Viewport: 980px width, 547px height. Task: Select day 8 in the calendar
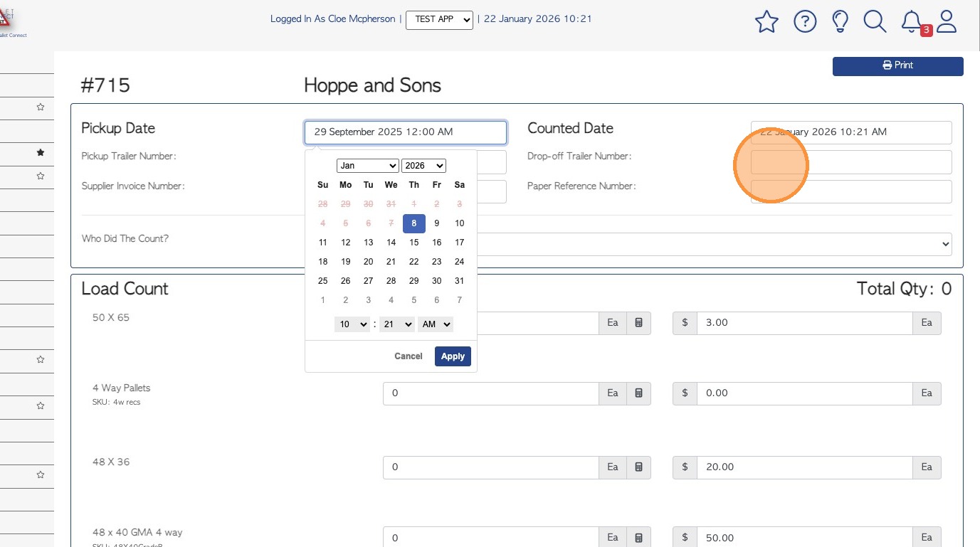[414, 223]
